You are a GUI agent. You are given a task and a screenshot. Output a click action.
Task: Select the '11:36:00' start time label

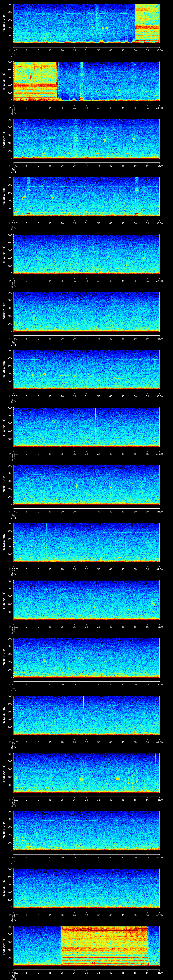coord(13,454)
